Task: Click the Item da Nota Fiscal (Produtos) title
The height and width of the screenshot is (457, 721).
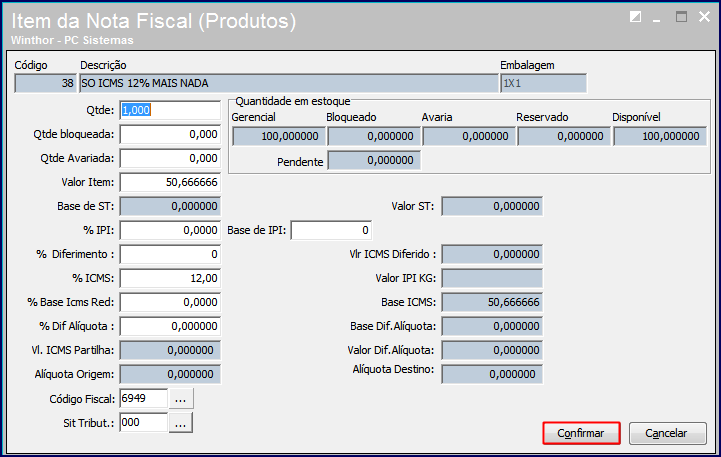Action: [154, 21]
